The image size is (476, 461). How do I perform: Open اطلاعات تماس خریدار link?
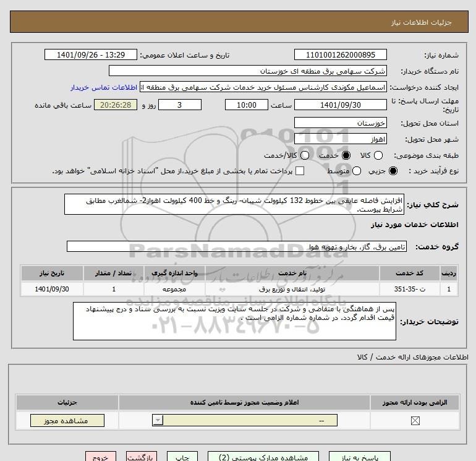pos(104,87)
